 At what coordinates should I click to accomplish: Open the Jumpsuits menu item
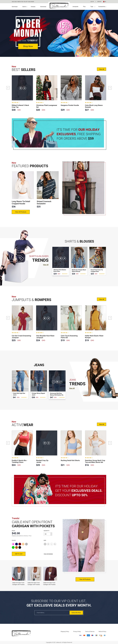[75, 7]
